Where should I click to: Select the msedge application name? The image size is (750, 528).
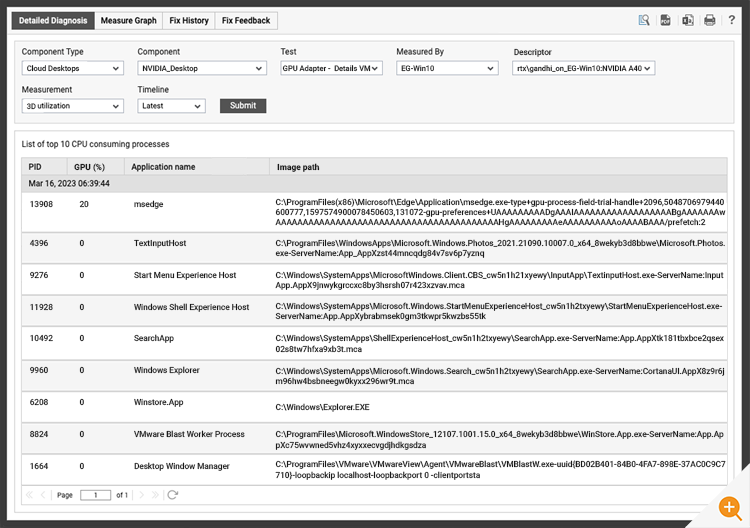pos(148,204)
